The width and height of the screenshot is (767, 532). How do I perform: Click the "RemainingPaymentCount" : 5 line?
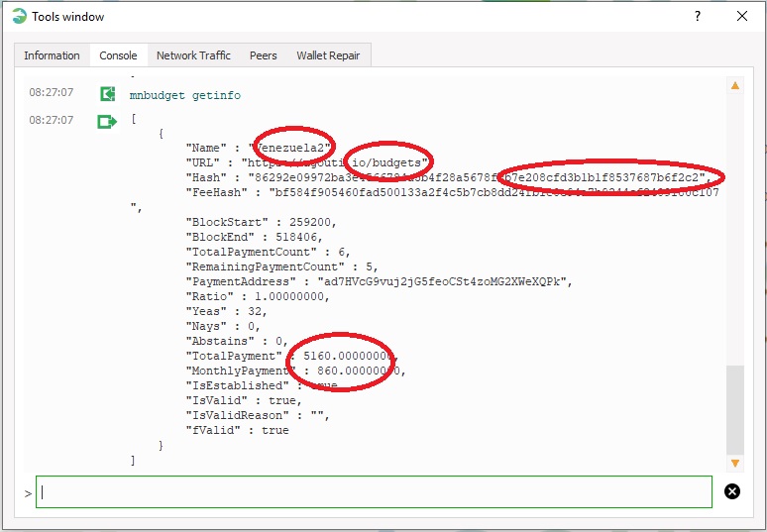[x=281, y=266]
